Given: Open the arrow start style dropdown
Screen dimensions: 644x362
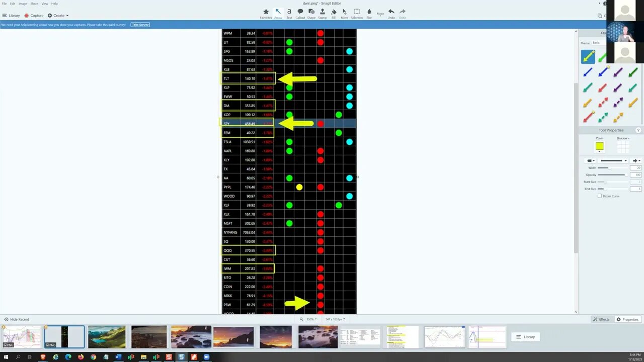Looking at the screenshot, I should pos(591,161).
